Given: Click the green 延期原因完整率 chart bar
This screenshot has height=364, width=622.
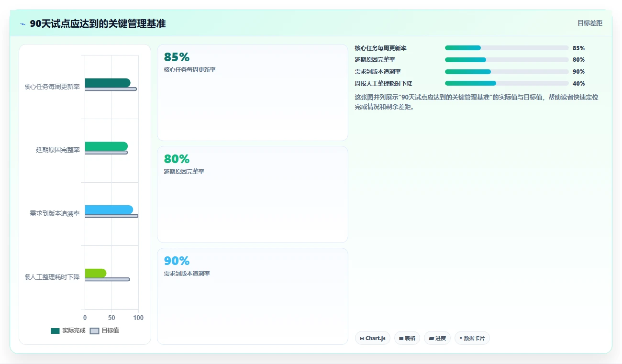Looking at the screenshot, I should pyautogui.click(x=106, y=146).
